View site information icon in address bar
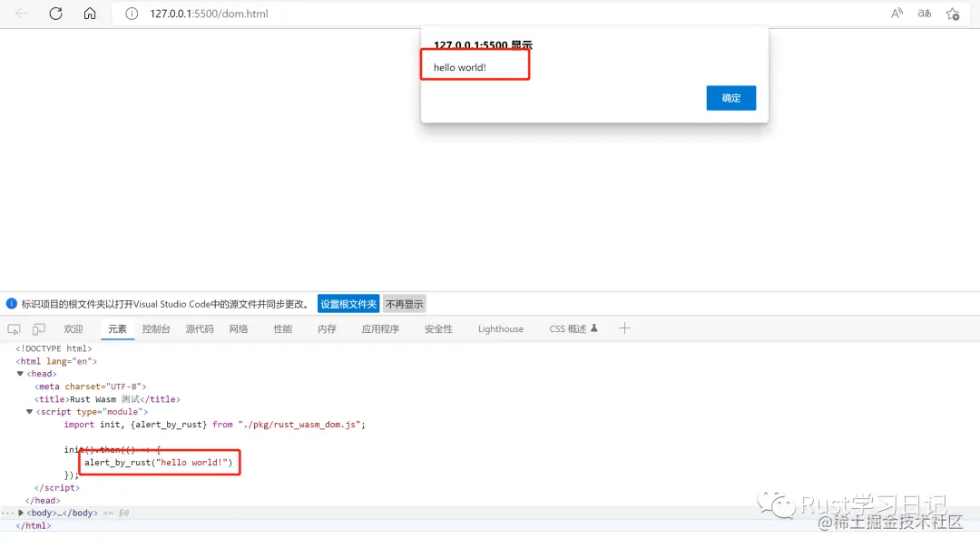 coord(132,14)
